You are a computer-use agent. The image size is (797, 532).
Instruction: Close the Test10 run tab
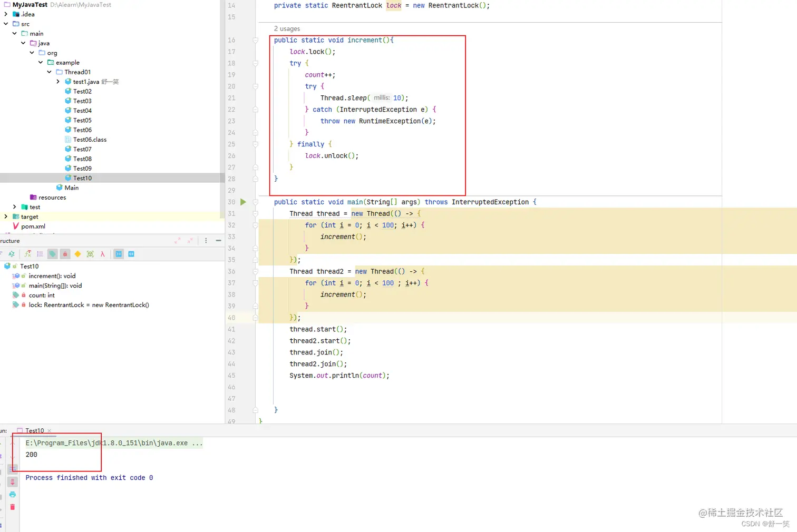point(50,431)
